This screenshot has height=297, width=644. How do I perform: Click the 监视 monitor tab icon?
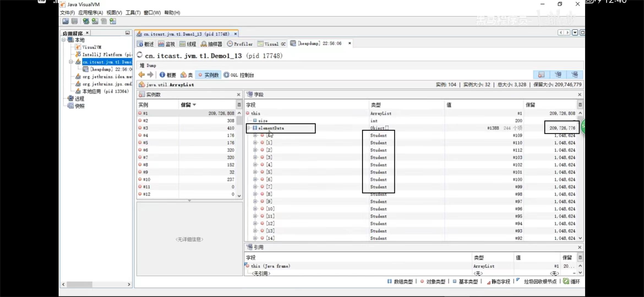tap(161, 44)
